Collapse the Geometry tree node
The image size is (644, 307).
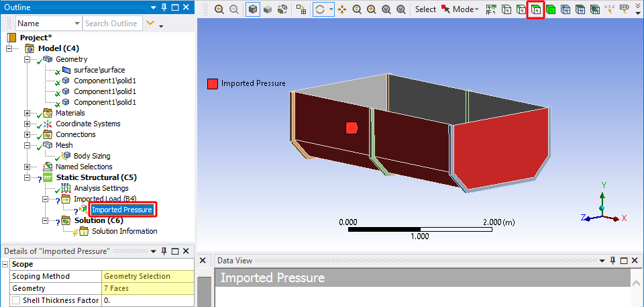28,59
